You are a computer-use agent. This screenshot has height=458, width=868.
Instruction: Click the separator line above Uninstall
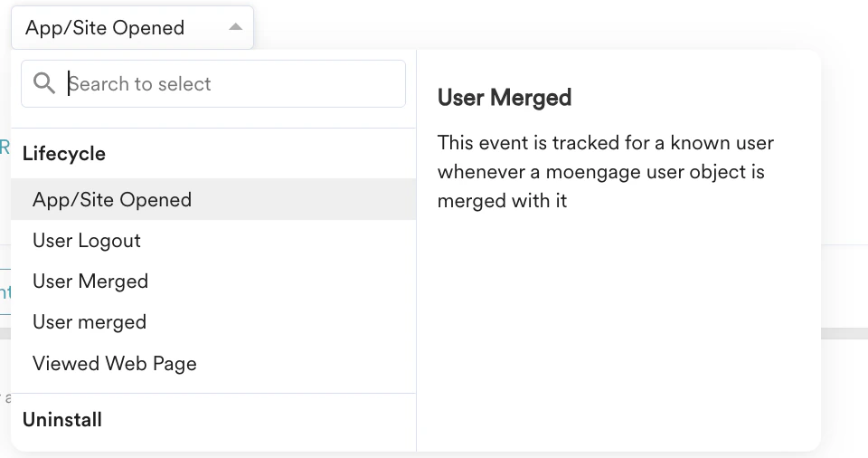213,393
